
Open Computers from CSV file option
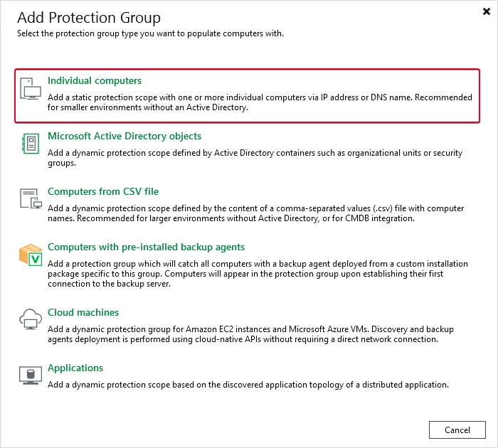click(x=103, y=191)
